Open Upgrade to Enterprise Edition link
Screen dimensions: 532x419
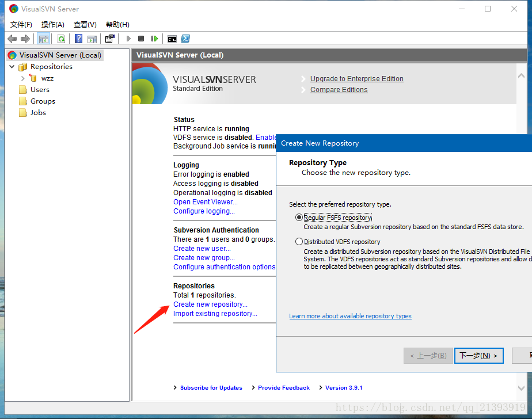357,79
